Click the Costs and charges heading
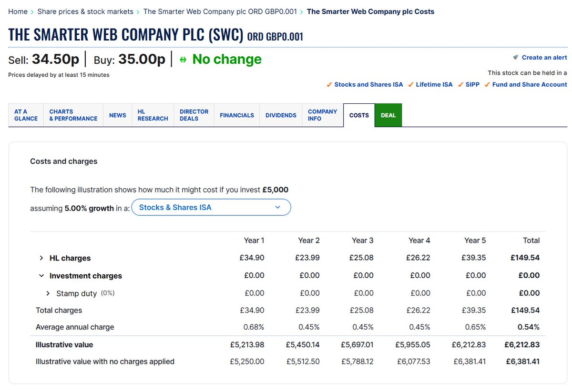The height and width of the screenshot is (392, 572). (64, 161)
